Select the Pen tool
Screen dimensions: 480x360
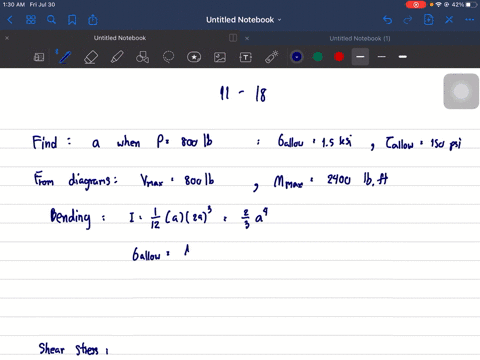tap(64, 57)
